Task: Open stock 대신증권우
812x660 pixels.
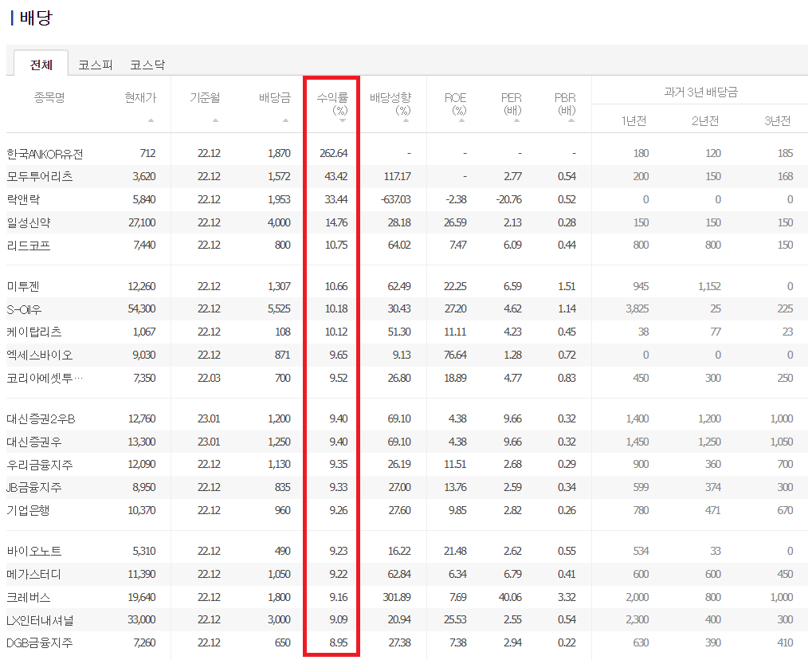Action: pos(34,442)
